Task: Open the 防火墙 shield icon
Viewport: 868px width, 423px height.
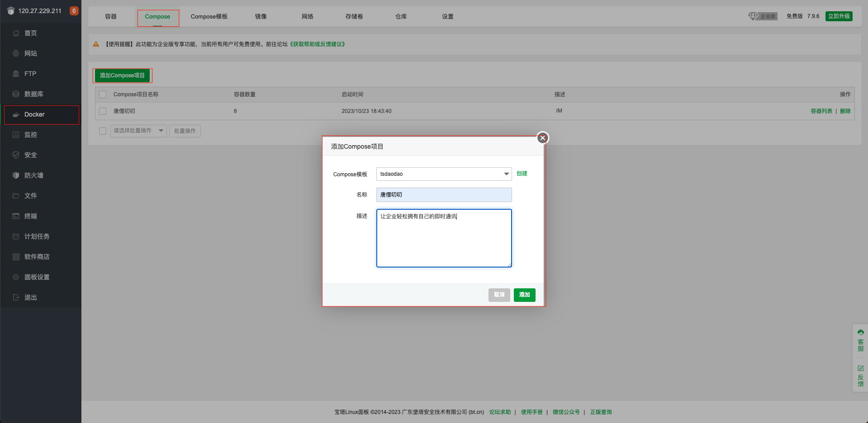Action: (16, 175)
